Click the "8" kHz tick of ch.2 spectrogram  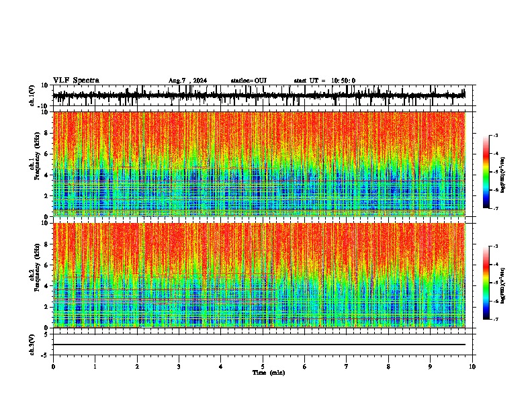coord(46,244)
